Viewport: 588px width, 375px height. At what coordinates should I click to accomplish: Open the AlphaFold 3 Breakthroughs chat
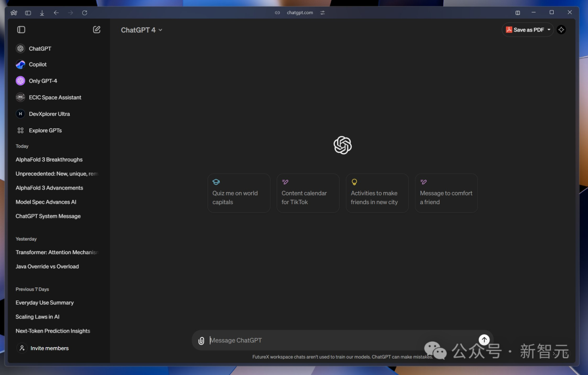[x=49, y=160]
